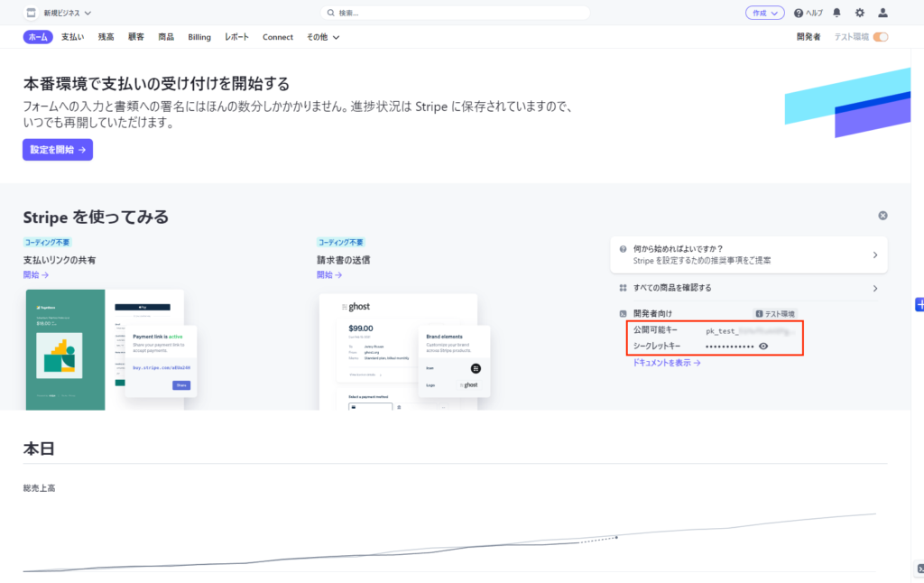Open the 新規ビジネス account dropdown

[x=68, y=13]
